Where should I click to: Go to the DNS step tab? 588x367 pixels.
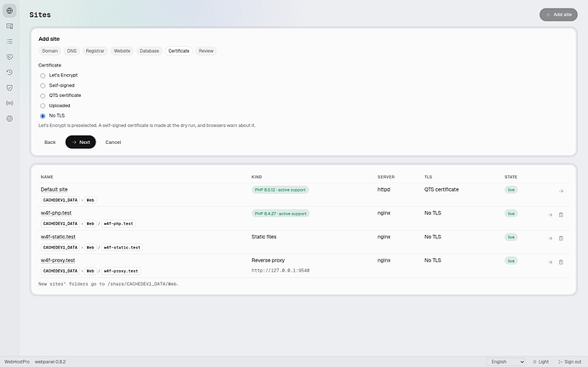point(72,51)
